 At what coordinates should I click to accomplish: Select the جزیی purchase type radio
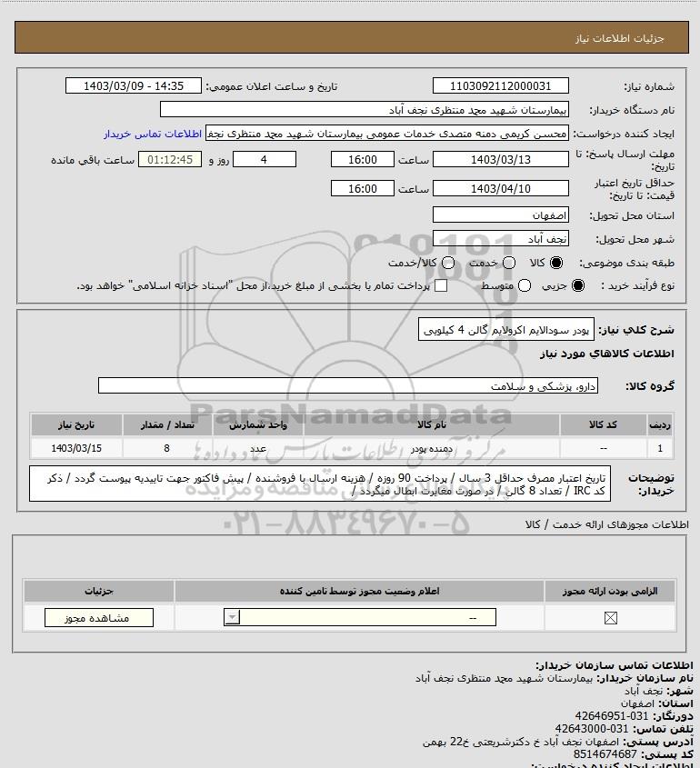578,285
